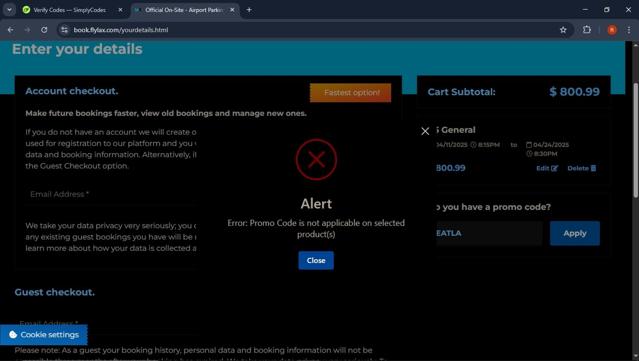
Task: Select the Alert error message text
Action: [316, 229]
